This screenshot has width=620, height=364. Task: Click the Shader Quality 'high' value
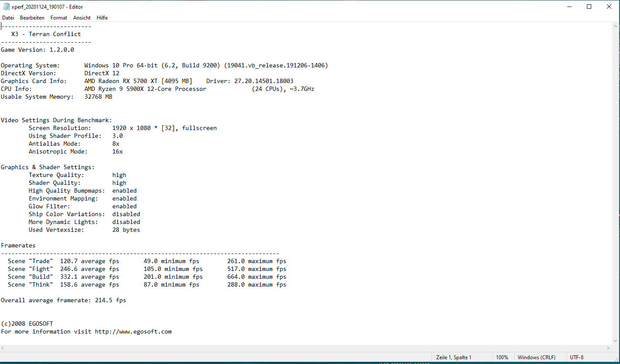pos(119,183)
